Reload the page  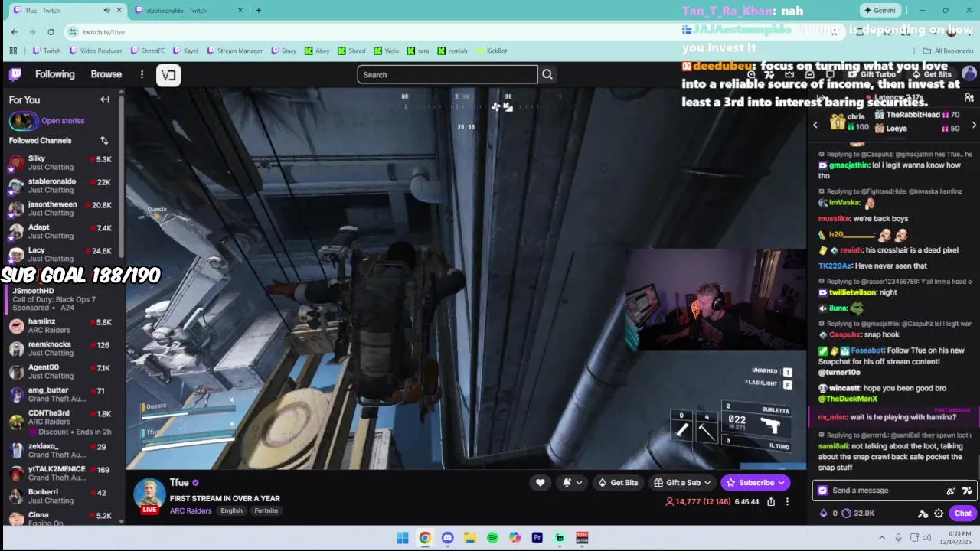(x=51, y=31)
